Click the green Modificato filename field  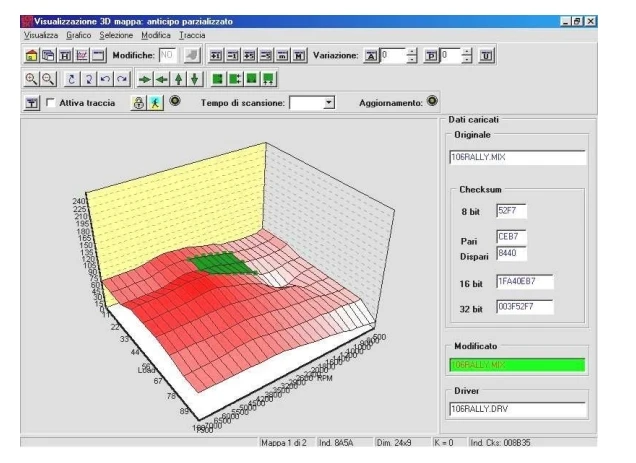518,365
